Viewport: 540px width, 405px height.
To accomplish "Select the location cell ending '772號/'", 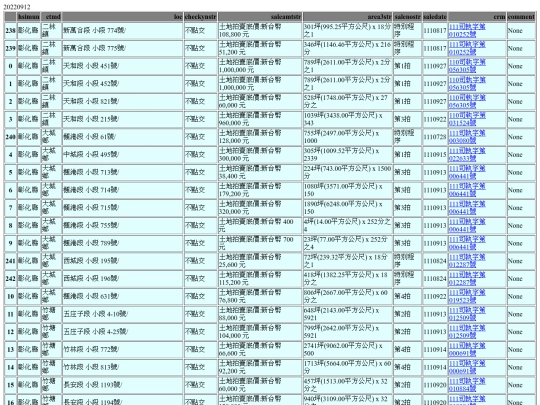I will click(x=122, y=350).
